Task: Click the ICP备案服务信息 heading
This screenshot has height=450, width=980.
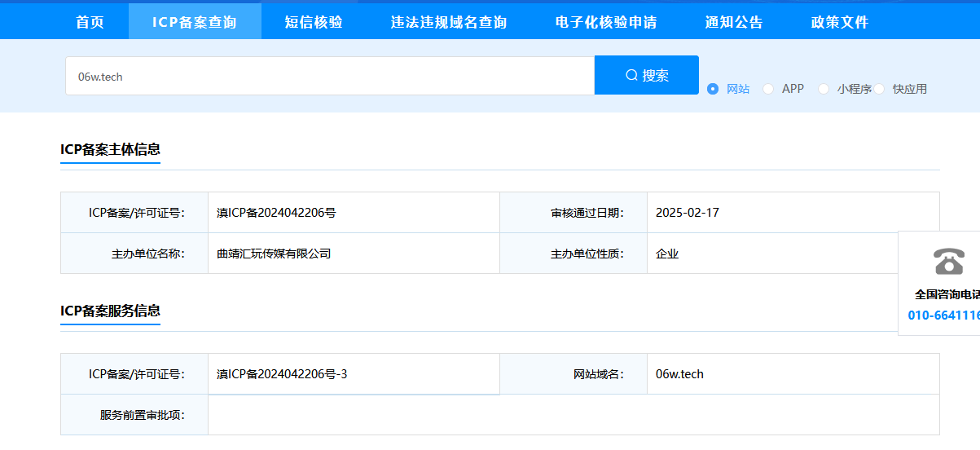Action: pos(110,311)
